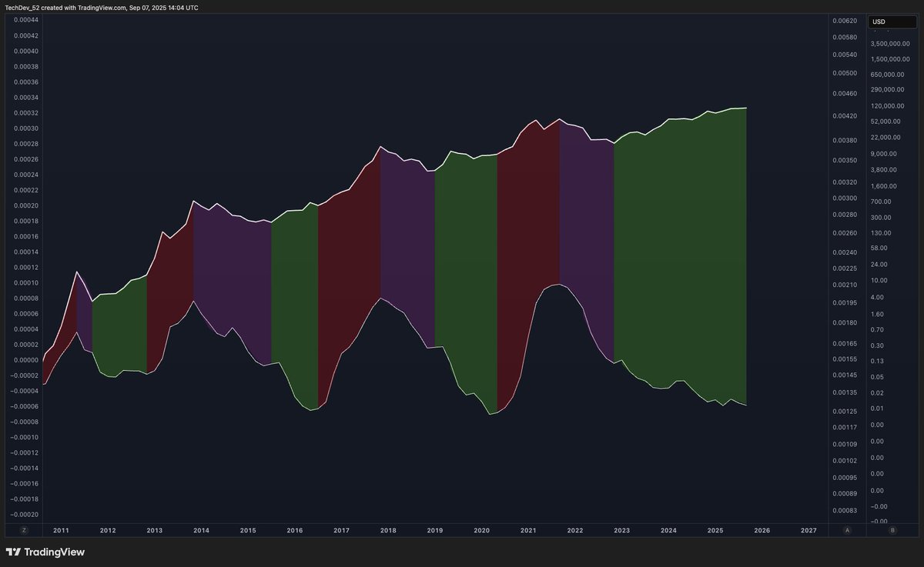
Task: Click the 0.00500 scale value
Action: (845, 74)
